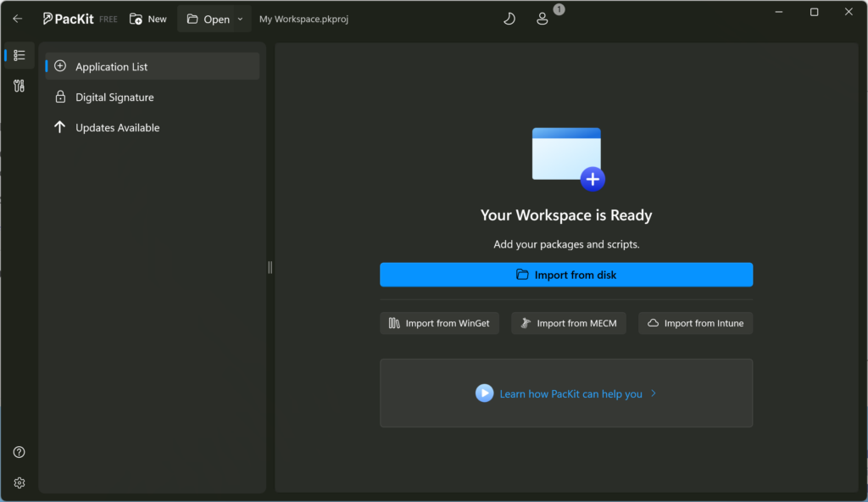
Task: Click Import from Intune button
Action: (695, 323)
